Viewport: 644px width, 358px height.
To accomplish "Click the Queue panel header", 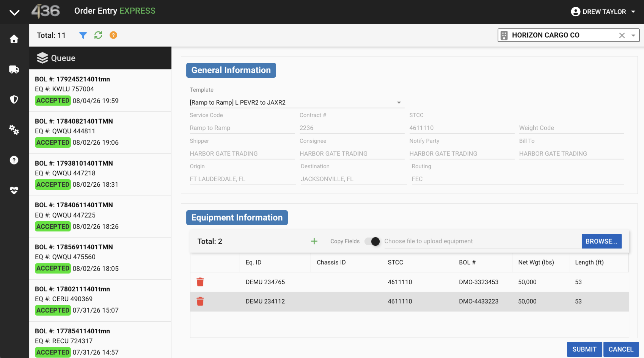I will (100, 58).
